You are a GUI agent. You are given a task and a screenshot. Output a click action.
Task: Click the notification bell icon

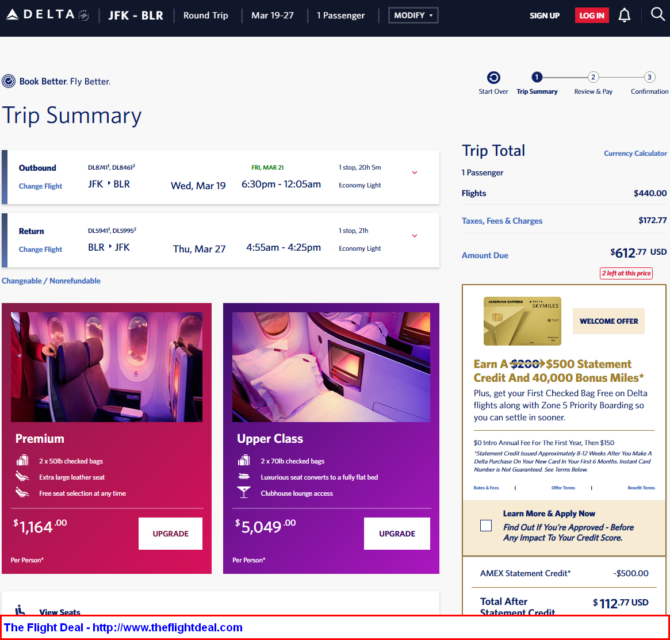click(624, 15)
